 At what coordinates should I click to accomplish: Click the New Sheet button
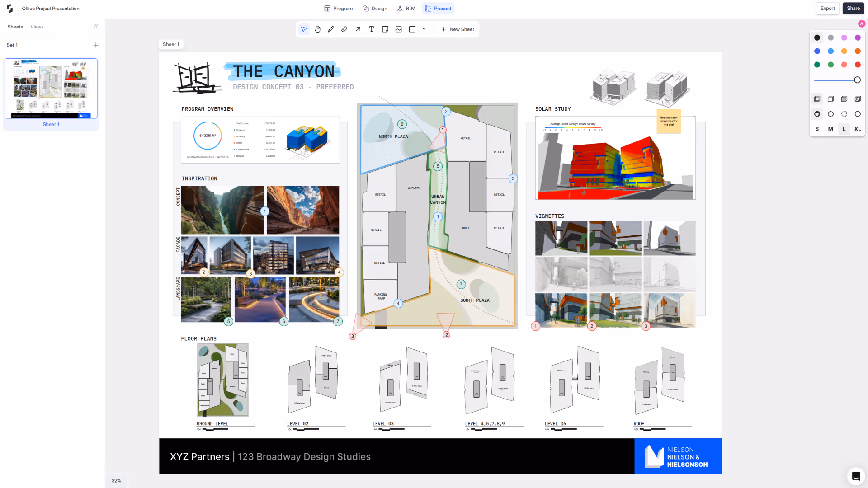pyautogui.click(x=458, y=29)
